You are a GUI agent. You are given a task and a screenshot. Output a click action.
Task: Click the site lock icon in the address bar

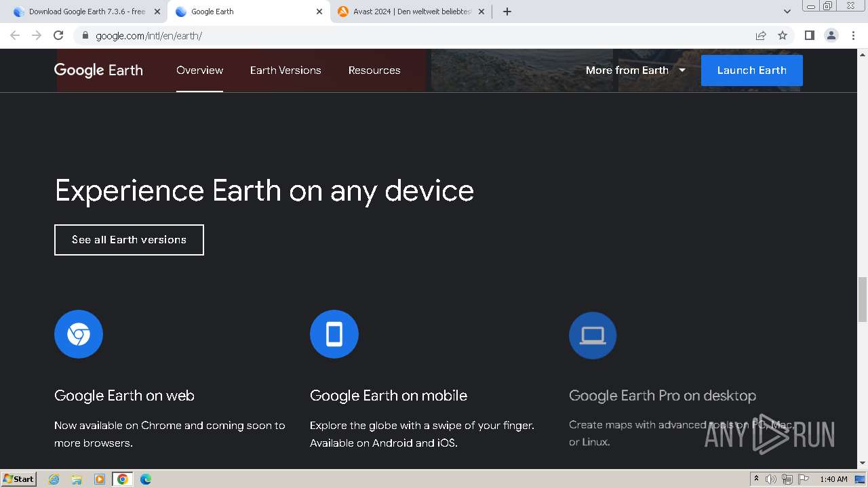tap(85, 35)
